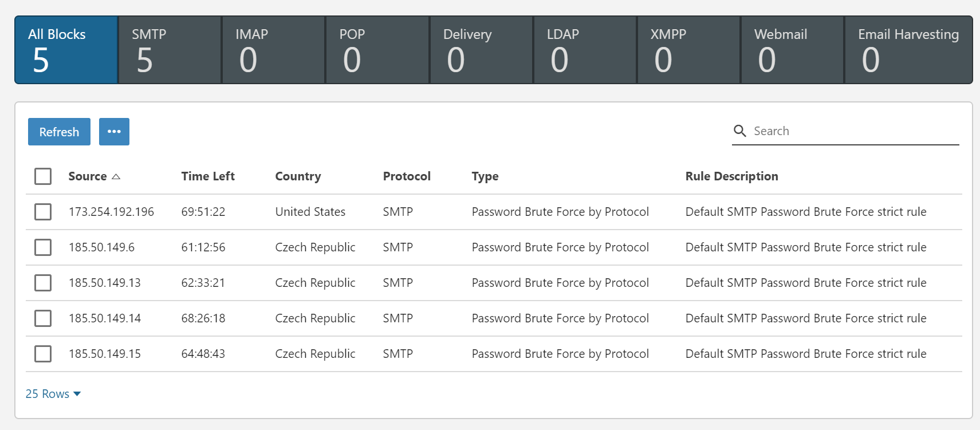Tick the checkbox for 185.50.149.6

point(43,247)
